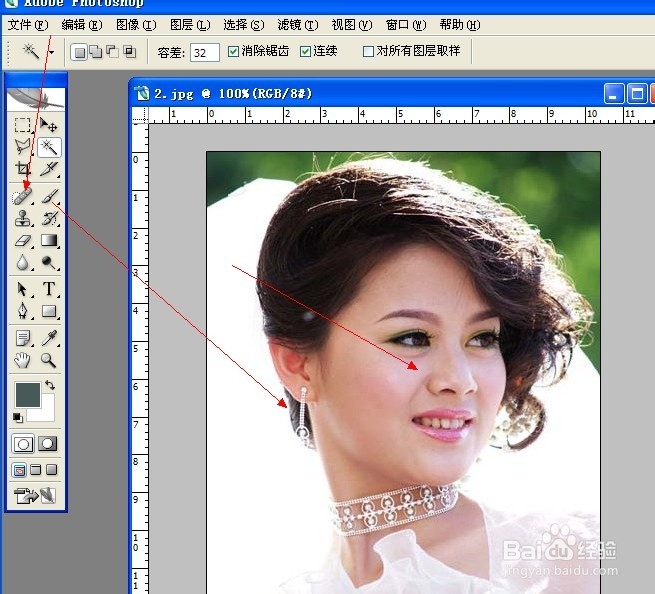The height and width of the screenshot is (594, 655).
Task: Select the Dodge tool
Action: tap(49, 262)
